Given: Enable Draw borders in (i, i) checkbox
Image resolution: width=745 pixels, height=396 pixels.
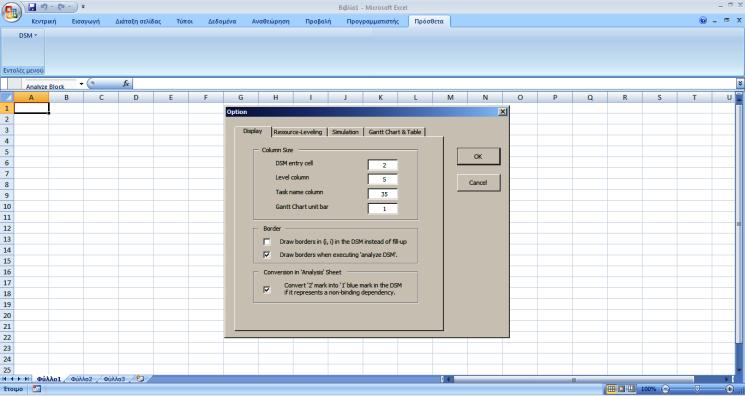Looking at the screenshot, I should coord(267,241).
